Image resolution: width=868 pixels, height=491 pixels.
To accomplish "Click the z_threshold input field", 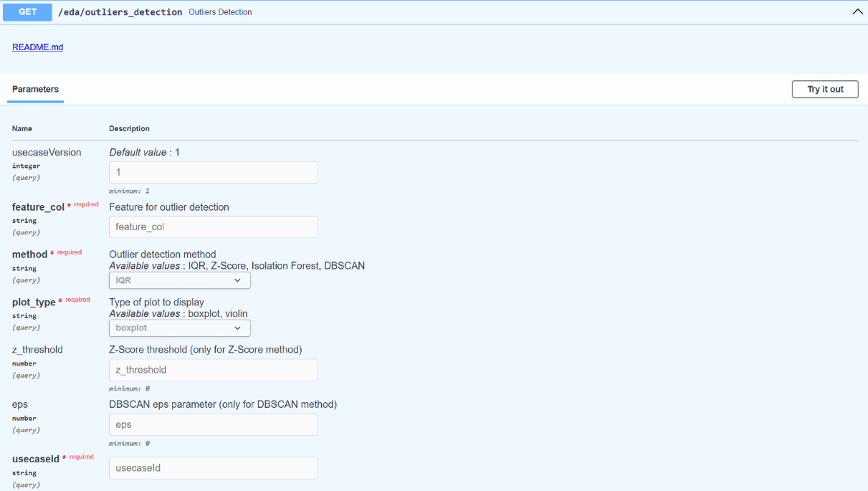I will 214,371.
